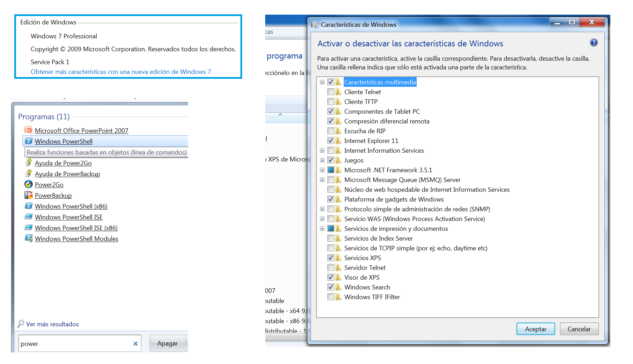633x364 pixels.
Task: Click the Apagar shutdown button
Action: click(167, 343)
